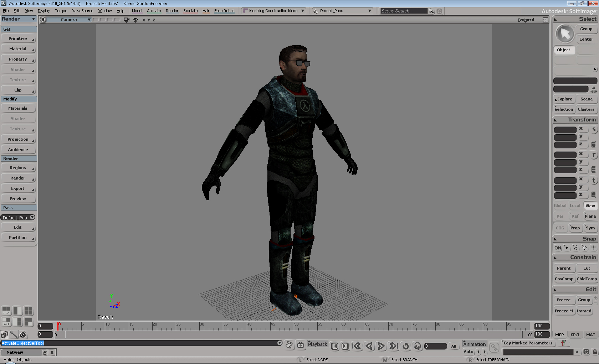Play the animation forward
The image size is (599, 364).
[x=381, y=346]
